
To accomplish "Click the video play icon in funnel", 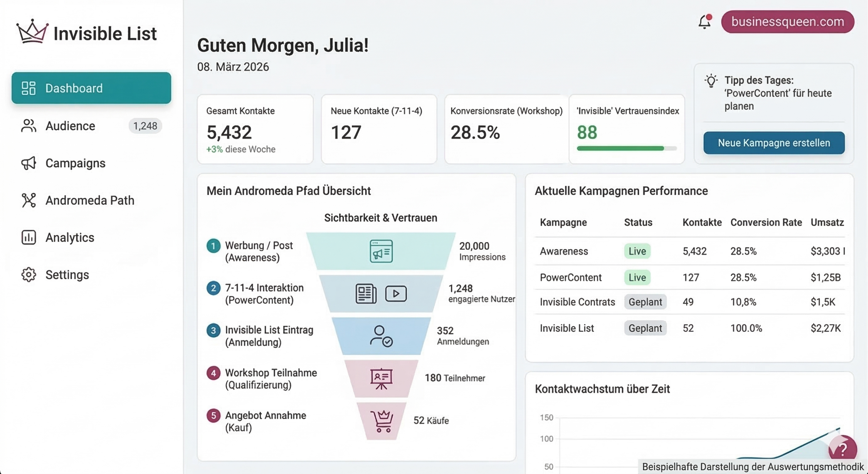I will pos(396,293).
